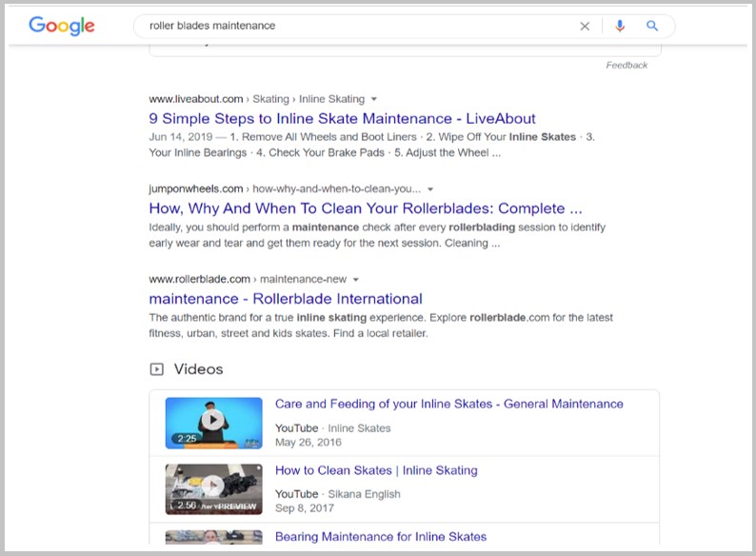Click the www.rollerblade.com breadcrumb URL
This screenshot has height=556, width=756.
coord(200,279)
